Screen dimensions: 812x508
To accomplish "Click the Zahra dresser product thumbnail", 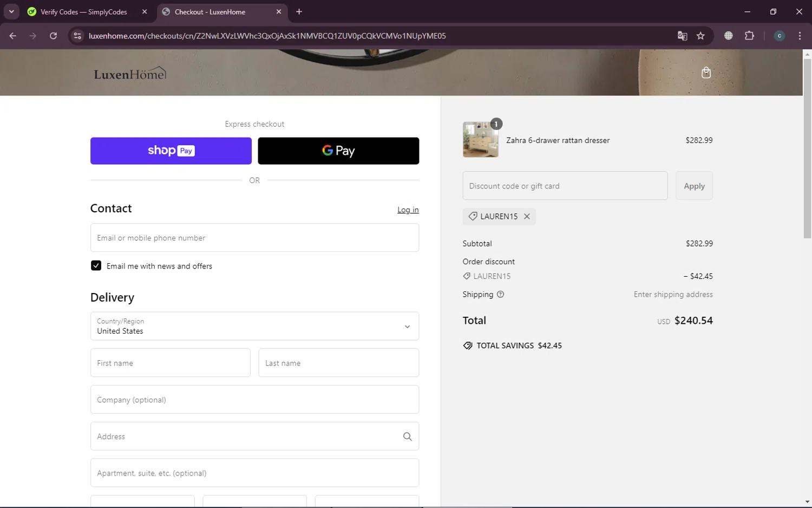I will pos(481,140).
